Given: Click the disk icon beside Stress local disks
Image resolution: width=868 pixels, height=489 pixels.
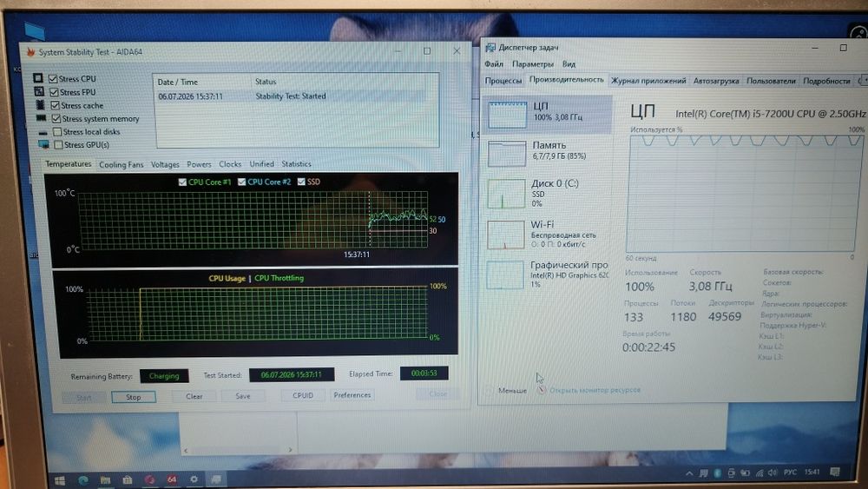Looking at the screenshot, I should coord(43,132).
